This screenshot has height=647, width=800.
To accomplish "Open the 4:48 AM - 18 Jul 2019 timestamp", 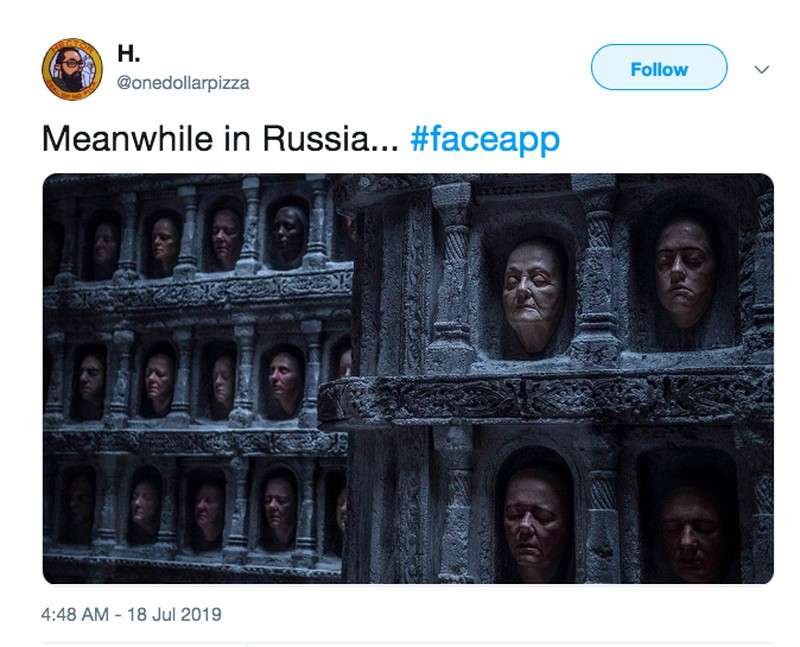I will (131, 614).
